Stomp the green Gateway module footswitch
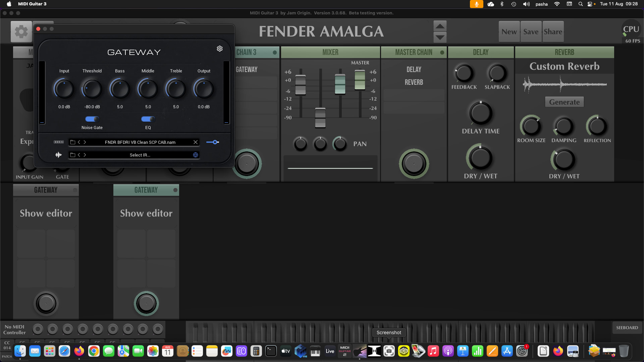Viewport: 644px width, 362px height. point(146,303)
